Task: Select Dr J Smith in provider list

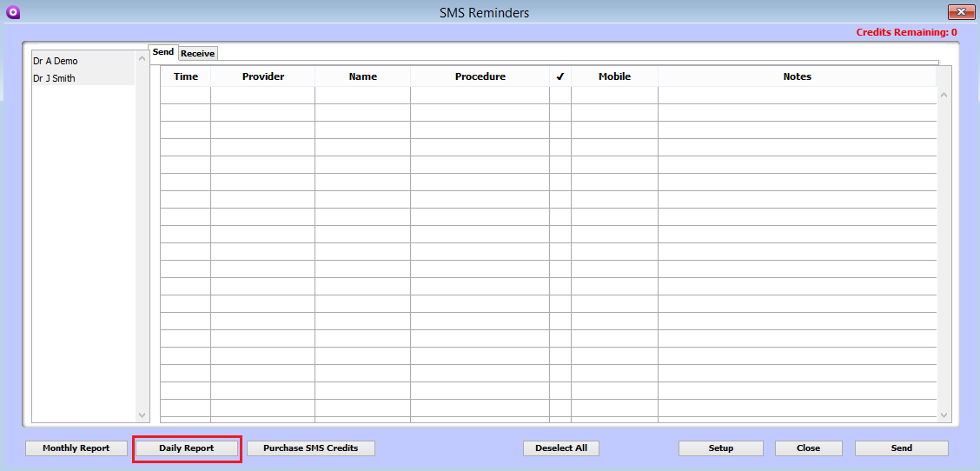Action: [x=54, y=78]
